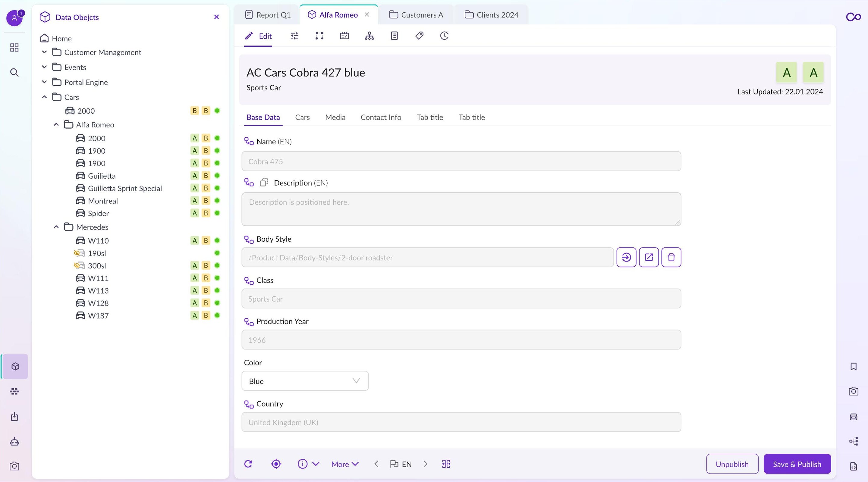Open the Media tab

pyautogui.click(x=335, y=117)
